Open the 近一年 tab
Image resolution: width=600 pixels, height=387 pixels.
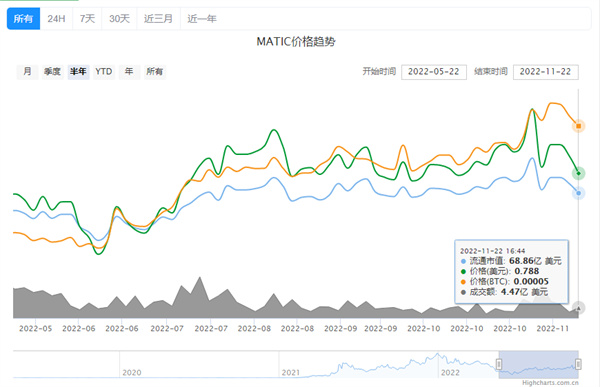(202, 18)
